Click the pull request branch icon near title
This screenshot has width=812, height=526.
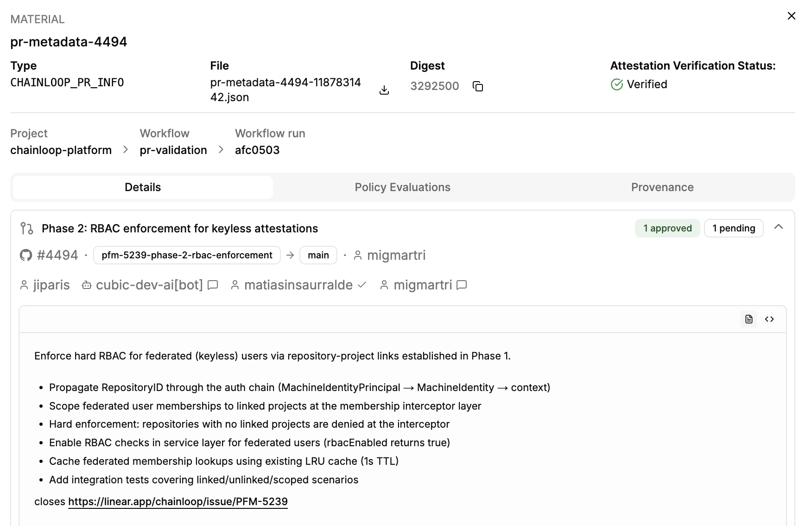click(x=27, y=228)
